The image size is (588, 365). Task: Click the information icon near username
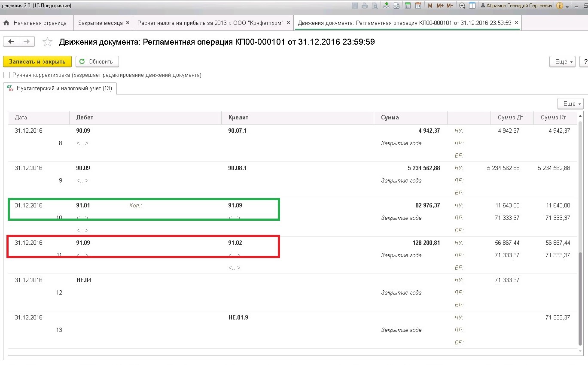(560, 6)
